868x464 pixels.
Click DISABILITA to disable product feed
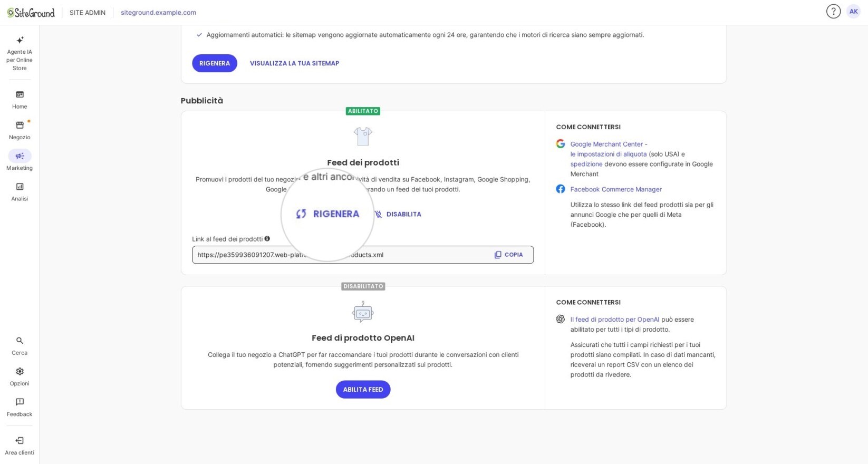398,214
